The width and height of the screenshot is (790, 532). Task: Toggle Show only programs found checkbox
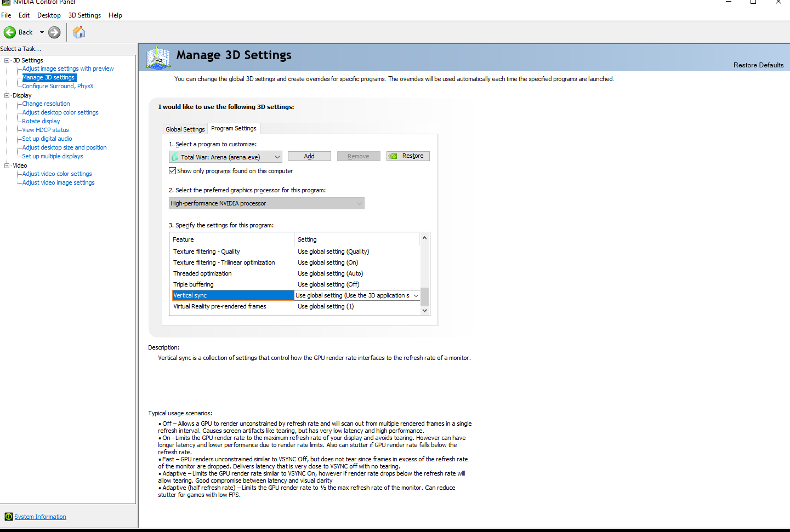coord(173,171)
